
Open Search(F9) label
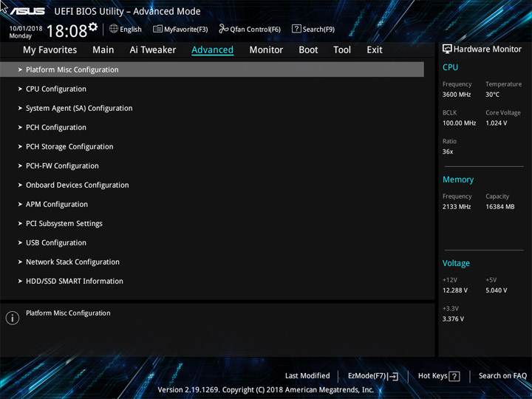[x=318, y=29]
